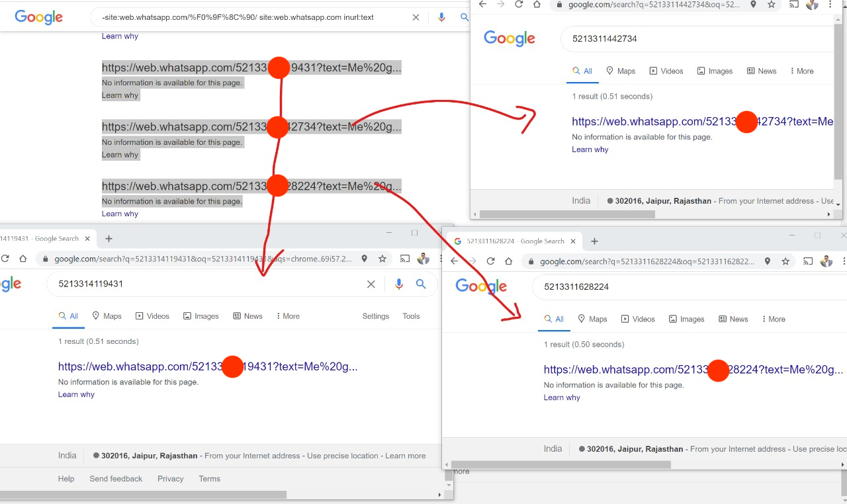Viewport: 847px width, 504px height.
Task: Expand the More menu in the 5213311628224 window
Action: (x=773, y=319)
